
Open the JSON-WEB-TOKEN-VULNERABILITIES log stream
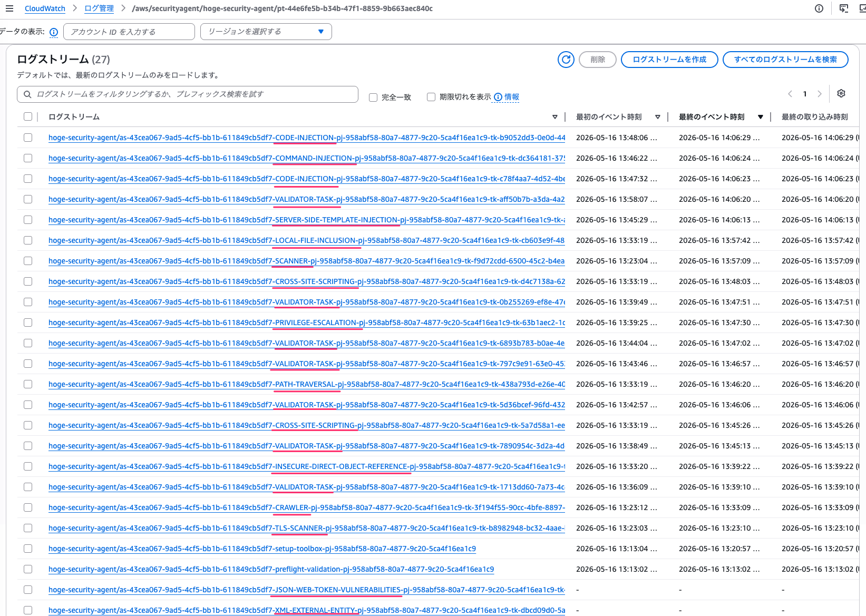pyautogui.click(x=307, y=590)
